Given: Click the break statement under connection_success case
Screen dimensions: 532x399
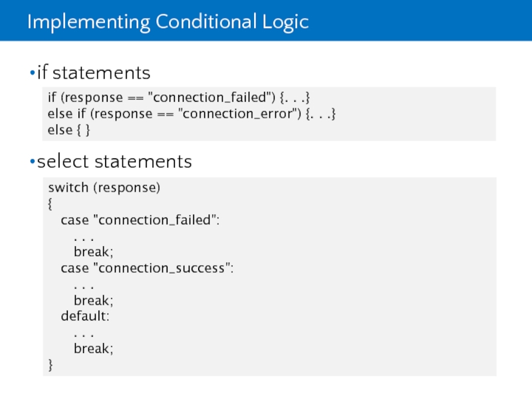Looking at the screenshot, I should pyautogui.click(x=93, y=300).
